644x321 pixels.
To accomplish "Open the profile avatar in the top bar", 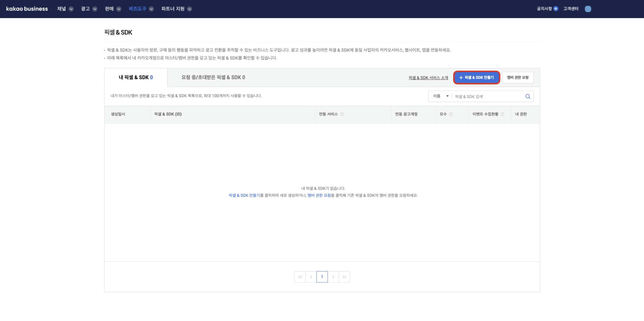I will coord(588,9).
